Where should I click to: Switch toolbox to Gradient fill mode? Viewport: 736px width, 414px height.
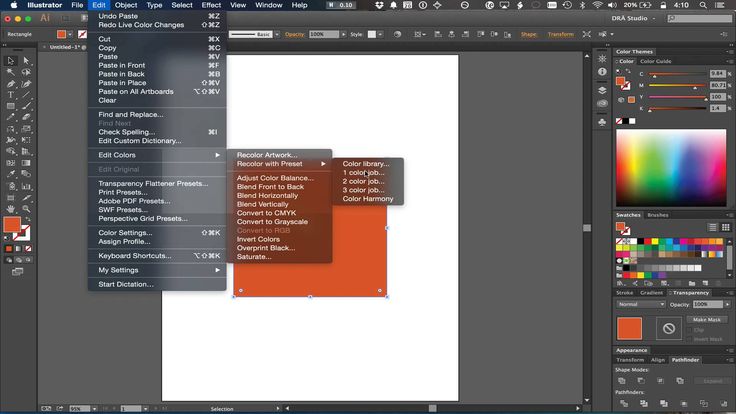click(18, 249)
